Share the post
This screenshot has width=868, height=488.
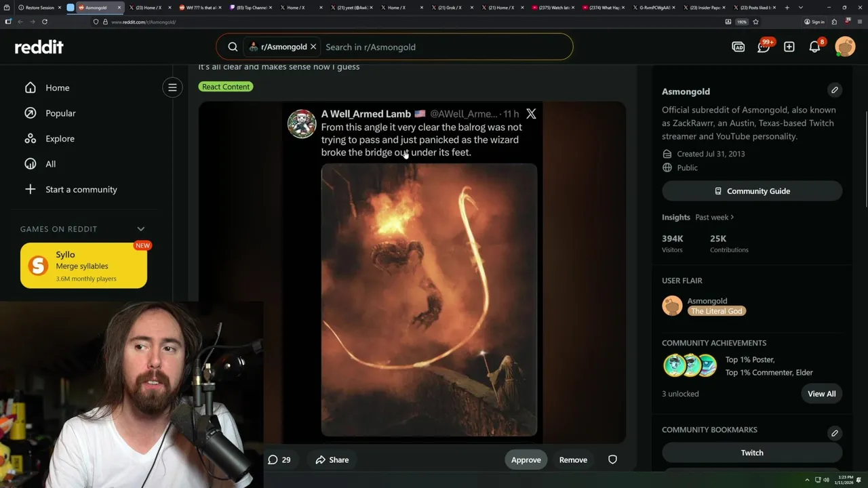click(x=332, y=460)
